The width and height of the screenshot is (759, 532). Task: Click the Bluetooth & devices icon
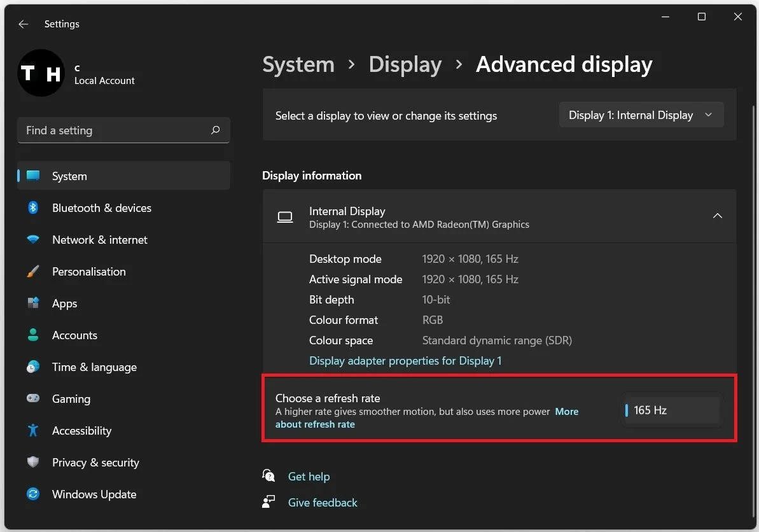click(33, 208)
